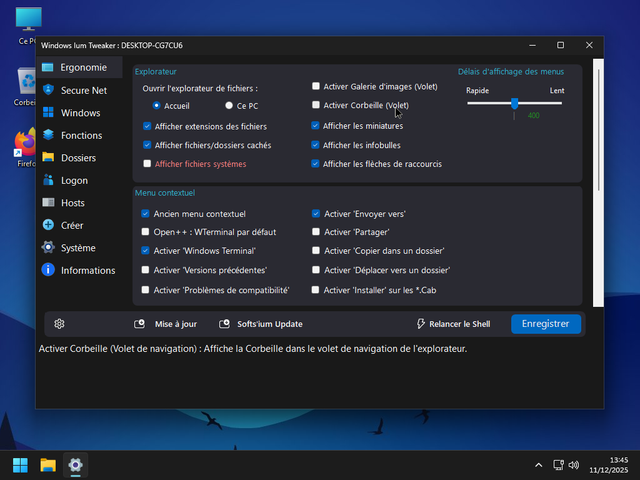Click the Fonctions layers icon
Image resolution: width=640 pixels, height=480 pixels.
click(48, 135)
